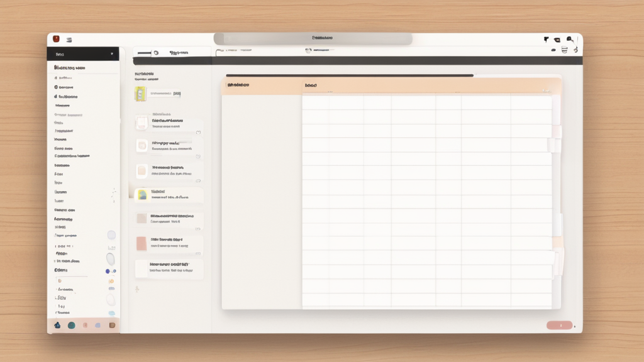The width and height of the screenshot is (644, 362).
Task: Toggle the orange dot switch in the lower sidebar
Action: [111, 281]
